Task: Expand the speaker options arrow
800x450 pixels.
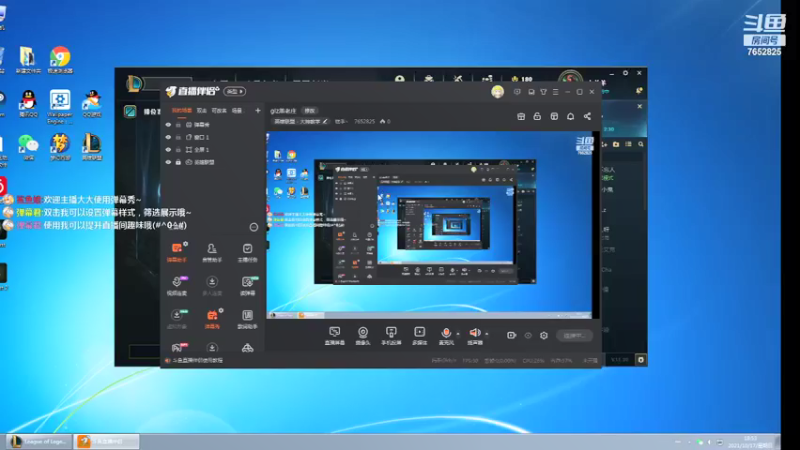Action: click(487, 334)
